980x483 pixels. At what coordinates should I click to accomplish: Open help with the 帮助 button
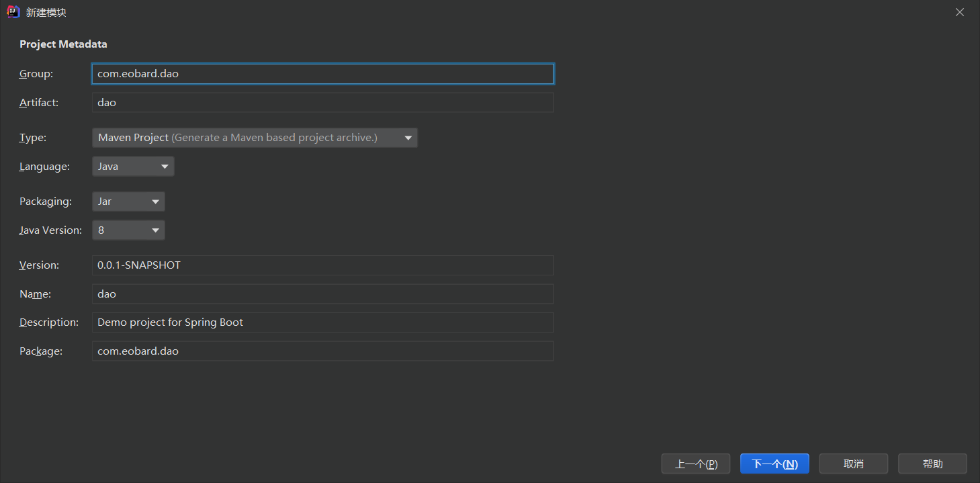(932, 464)
